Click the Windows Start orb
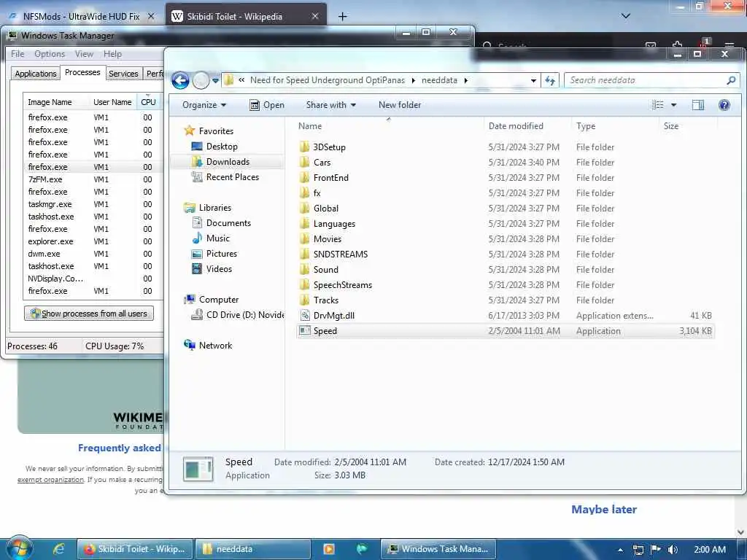 point(19,548)
